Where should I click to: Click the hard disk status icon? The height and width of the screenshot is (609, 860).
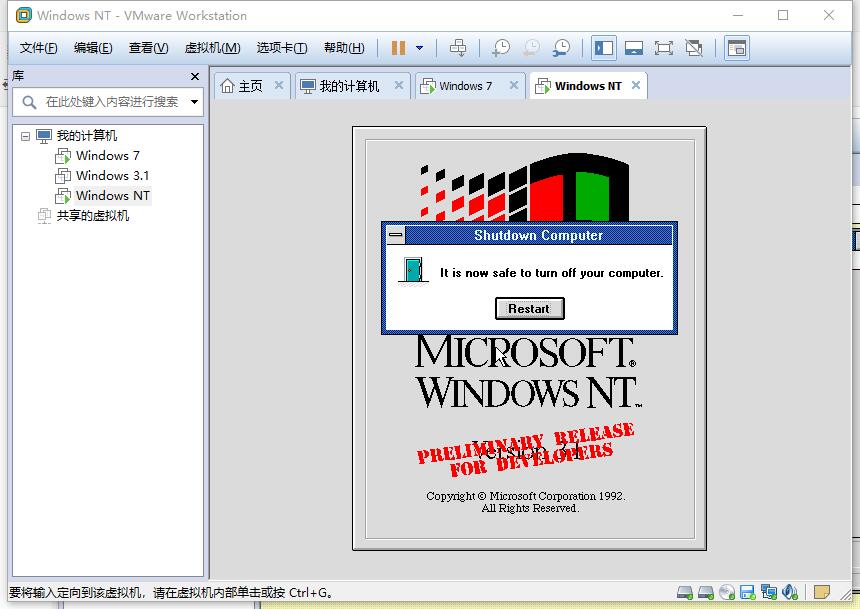click(684, 593)
